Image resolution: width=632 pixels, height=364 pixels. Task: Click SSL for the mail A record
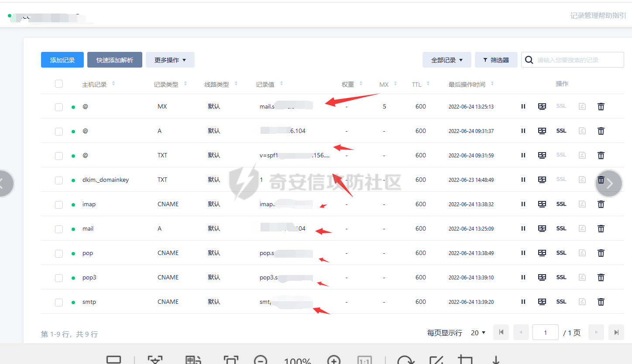(561, 228)
